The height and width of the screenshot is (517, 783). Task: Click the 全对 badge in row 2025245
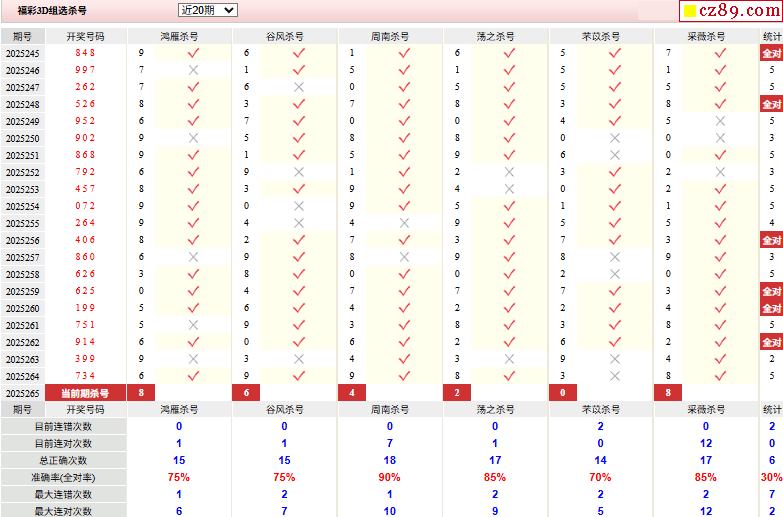pyautogui.click(x=771, y=53)
